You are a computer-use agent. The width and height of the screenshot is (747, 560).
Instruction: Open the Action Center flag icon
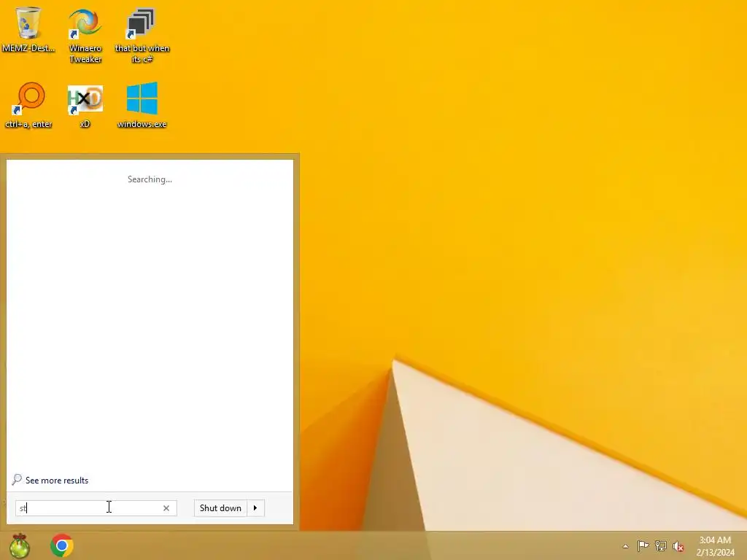[x=643, y=545]
